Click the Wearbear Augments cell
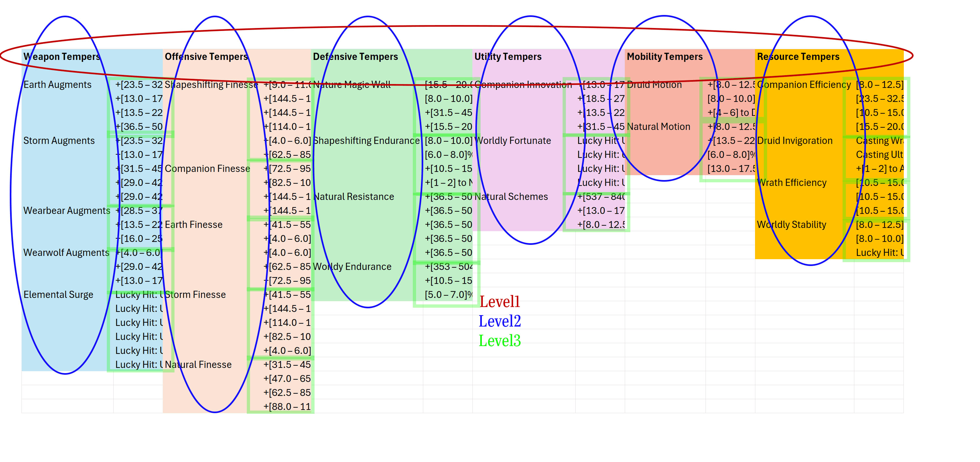Image resolution: width=980 pixels, height=462 pixels. pos(67,210)
